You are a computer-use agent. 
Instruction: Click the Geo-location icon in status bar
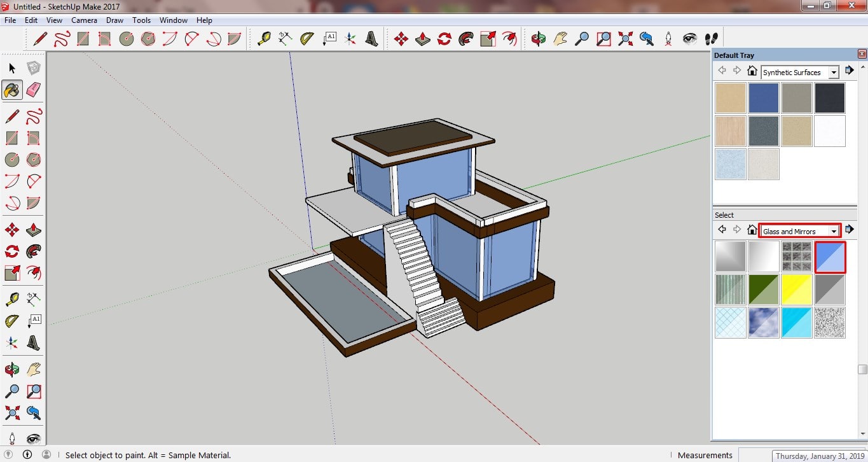(9, 455)
